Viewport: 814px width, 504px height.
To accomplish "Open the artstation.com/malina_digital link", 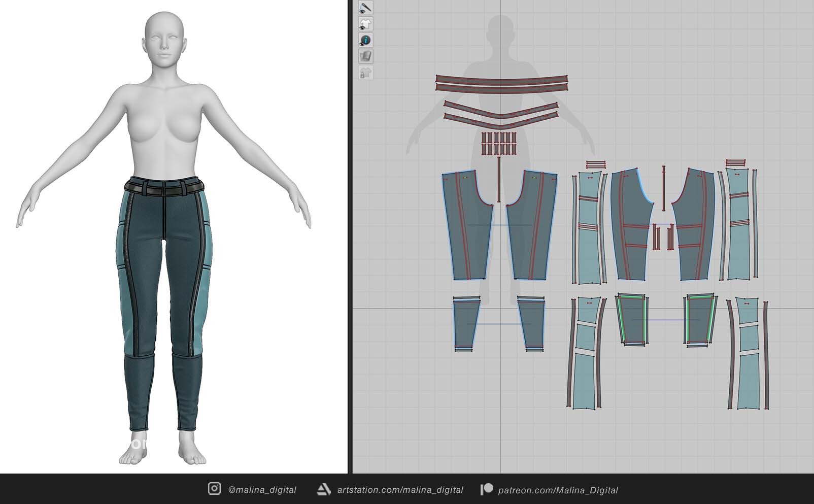I will coord(400,490).
